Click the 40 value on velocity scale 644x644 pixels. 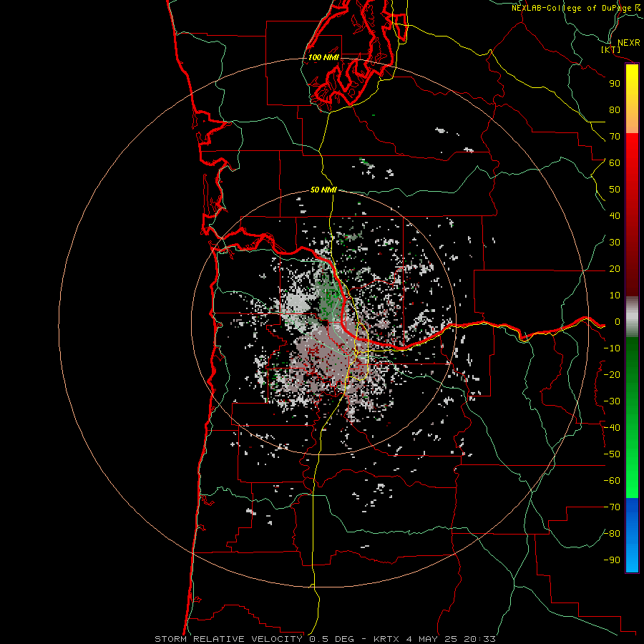(615, 216)
